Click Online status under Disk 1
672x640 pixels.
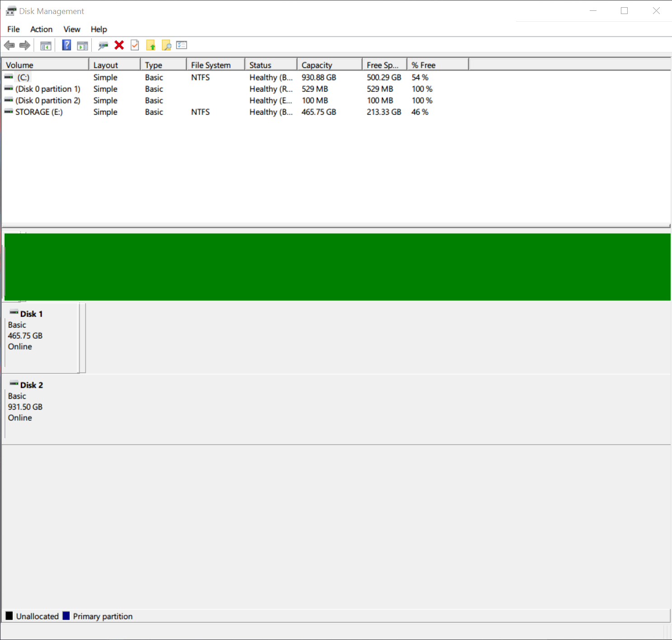(x=20, y=347)
